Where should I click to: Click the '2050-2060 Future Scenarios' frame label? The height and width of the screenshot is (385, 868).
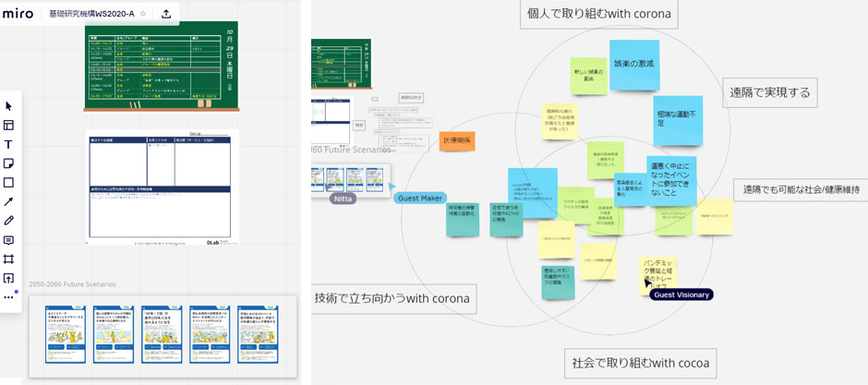coord(73,284)
